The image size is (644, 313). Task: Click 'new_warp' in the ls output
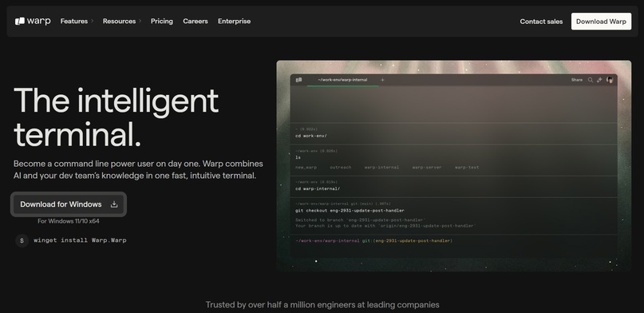coord(306,167)
